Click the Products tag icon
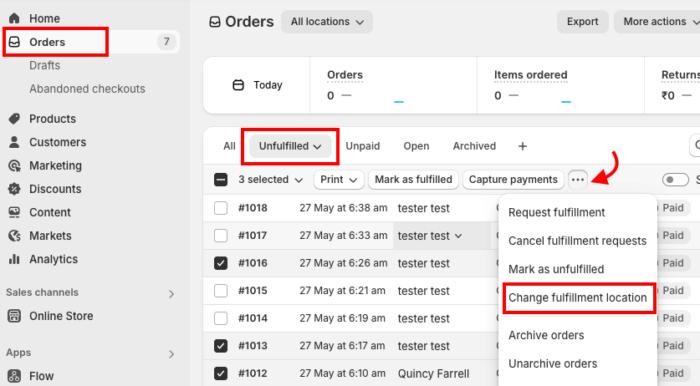The height and width of the screenshot is (386, 700). point(14,119)
